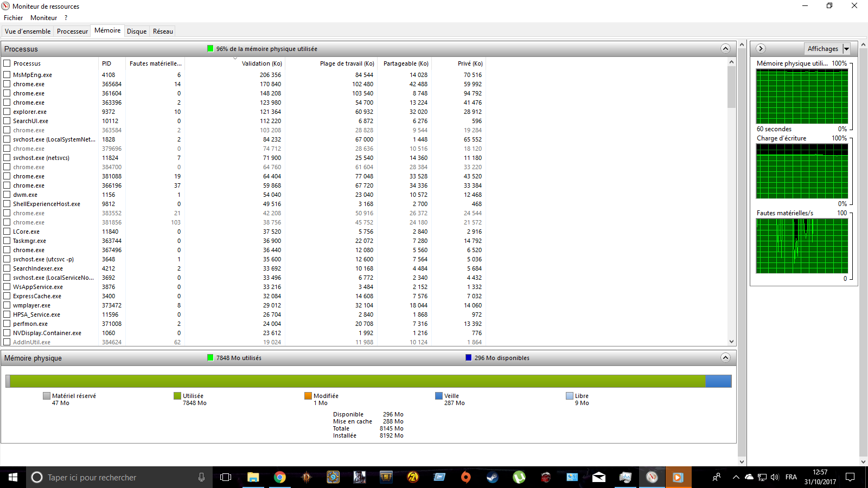Toggle the select-all Processus header checkbox
This screenshot has width=868, height=488.
pyautogui.click(x=7, y=63)
